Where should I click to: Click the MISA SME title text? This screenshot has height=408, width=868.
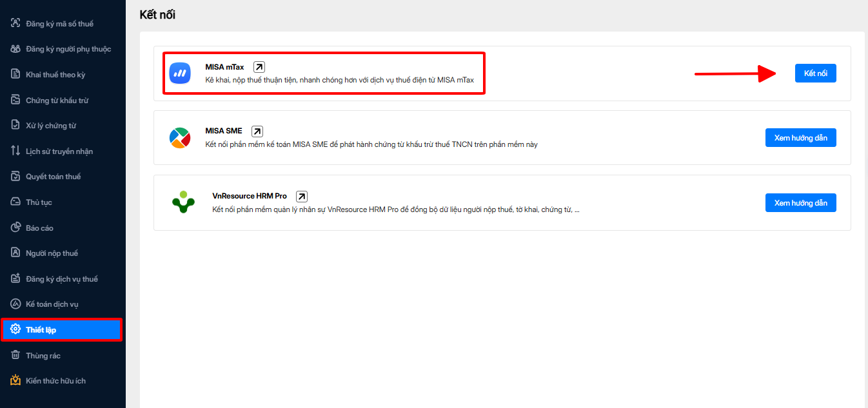(224, 131)
